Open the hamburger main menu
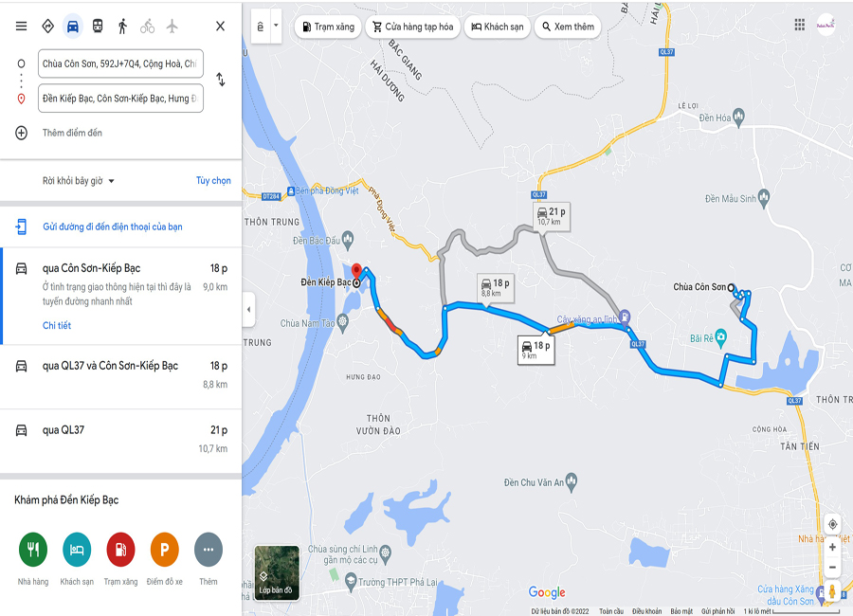Screen dimensions: 853x616 click(21, 27)
